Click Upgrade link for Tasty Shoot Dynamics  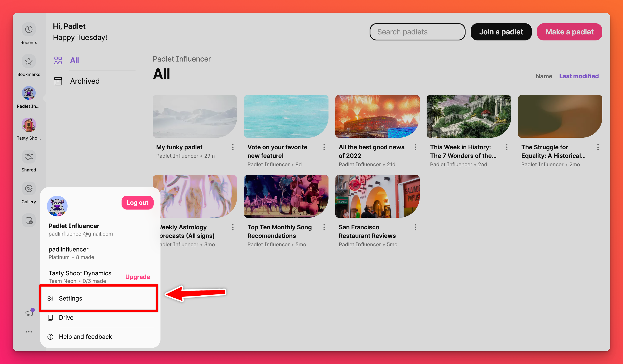[x=137, y=277]
